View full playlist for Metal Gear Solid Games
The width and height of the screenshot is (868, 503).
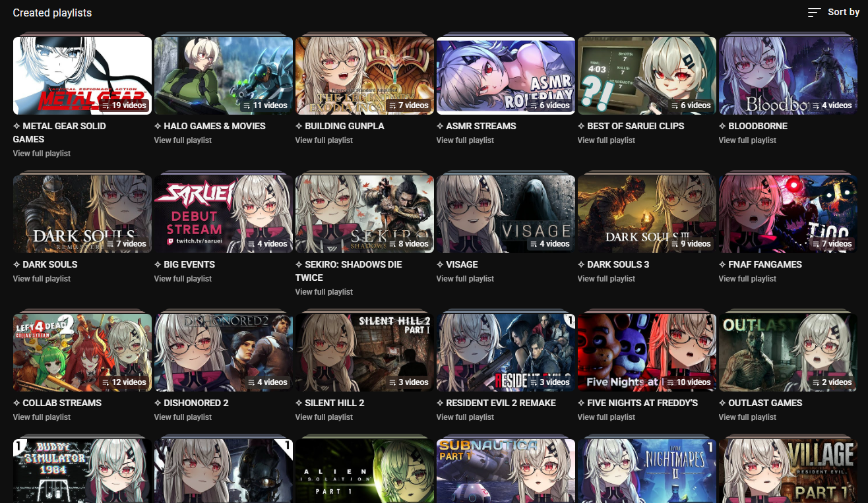pyautogui.click(x=42, y=154)
